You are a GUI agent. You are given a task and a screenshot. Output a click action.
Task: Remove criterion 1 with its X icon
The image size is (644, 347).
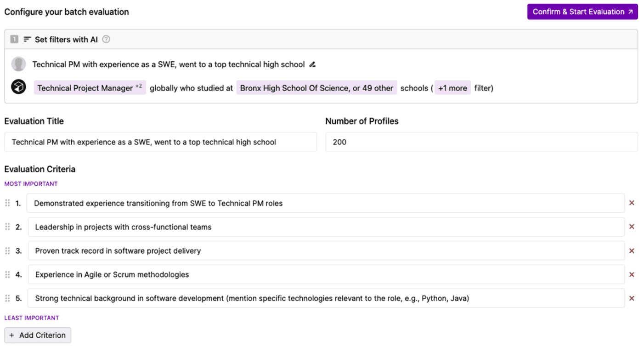coord(632,203)
